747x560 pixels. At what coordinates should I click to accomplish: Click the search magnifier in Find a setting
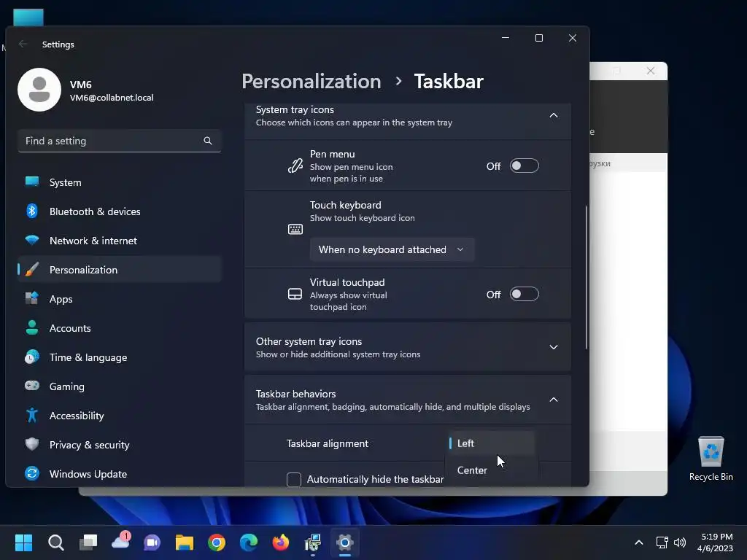tap(208, 141)
